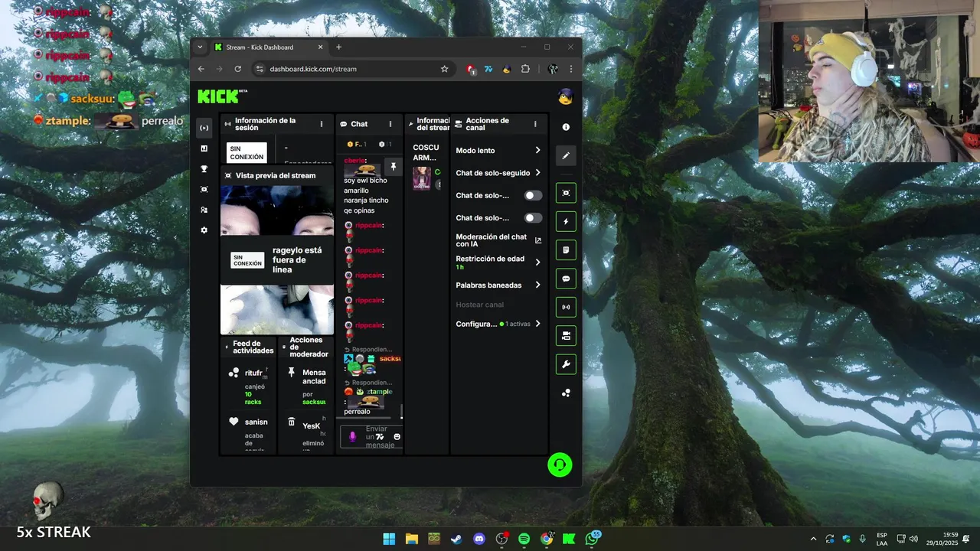Open the browser tab search dropdown

[200, 47]
